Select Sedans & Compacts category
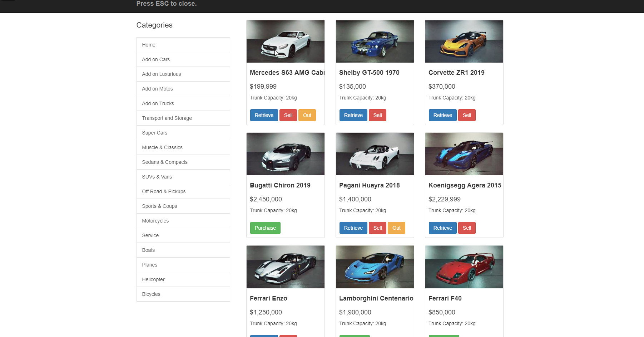Viewport: 644px width, 337px height. pyautogui.click(x=183, y=162)
